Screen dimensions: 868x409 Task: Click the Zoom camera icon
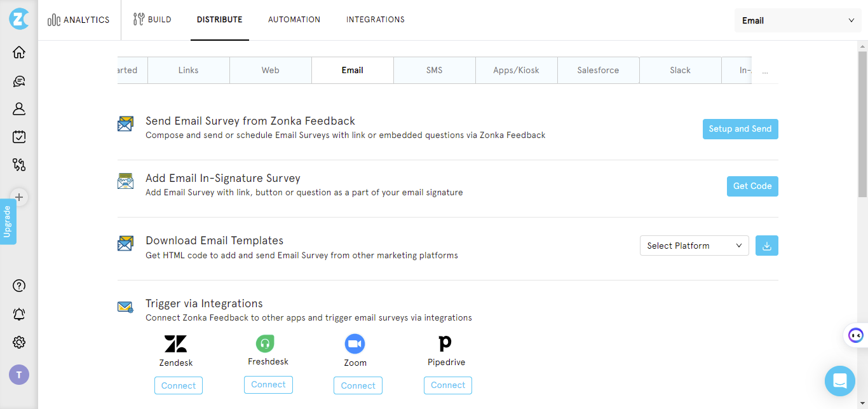tap(355, 343)
